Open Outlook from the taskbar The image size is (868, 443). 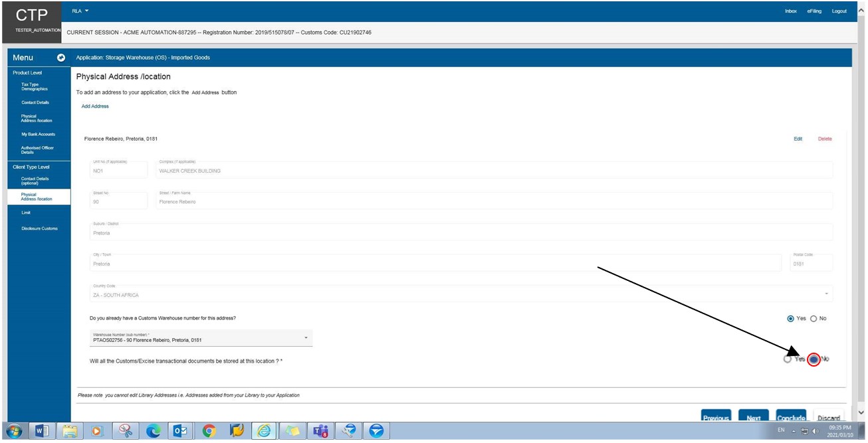pos(181,431)
